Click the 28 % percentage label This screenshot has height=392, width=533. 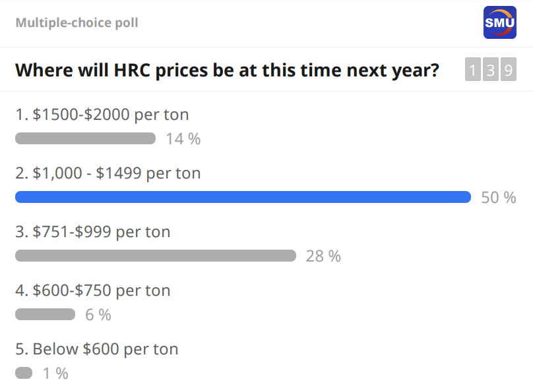coord(323,256)
